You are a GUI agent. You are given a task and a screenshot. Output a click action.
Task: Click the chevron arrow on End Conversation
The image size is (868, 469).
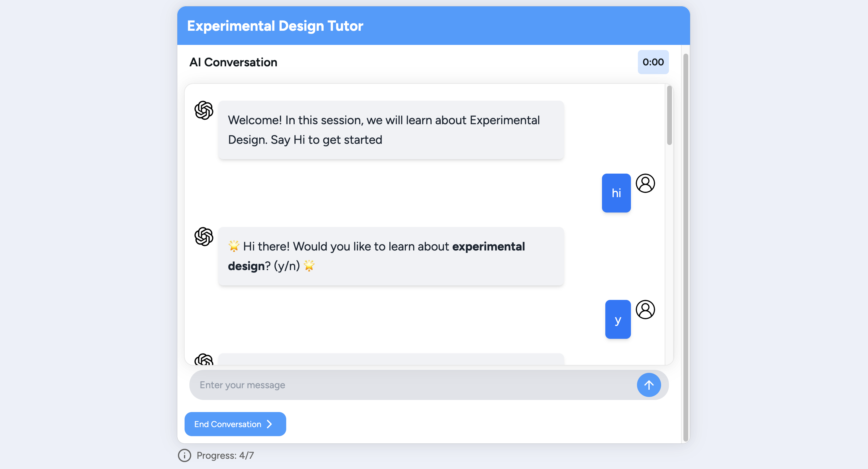pos(269,424)
